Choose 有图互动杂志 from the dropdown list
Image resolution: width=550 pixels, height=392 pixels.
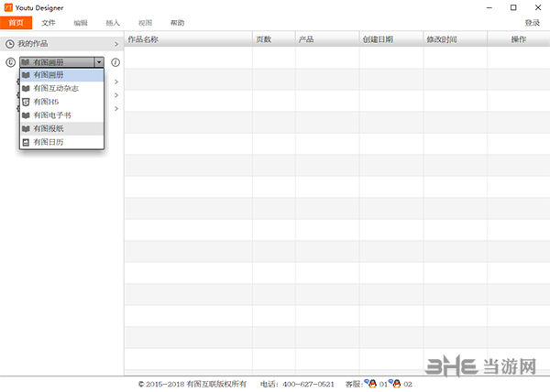point(61,88)
